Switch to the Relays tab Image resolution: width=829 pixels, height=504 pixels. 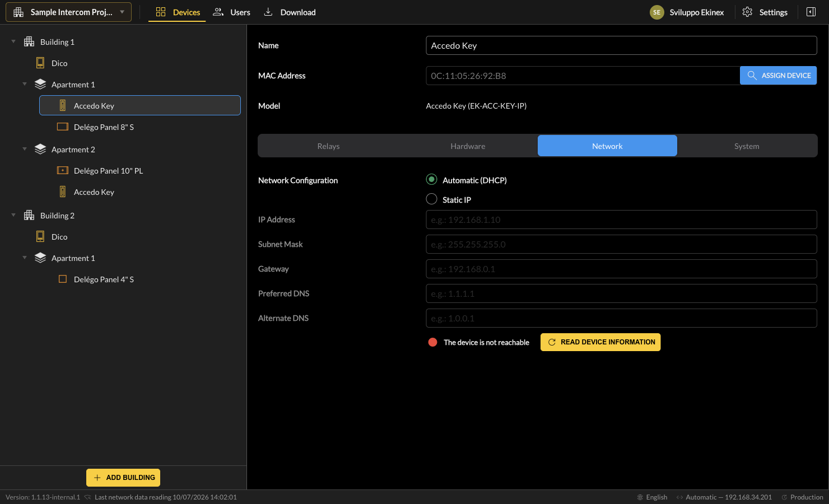click(328, 146)
